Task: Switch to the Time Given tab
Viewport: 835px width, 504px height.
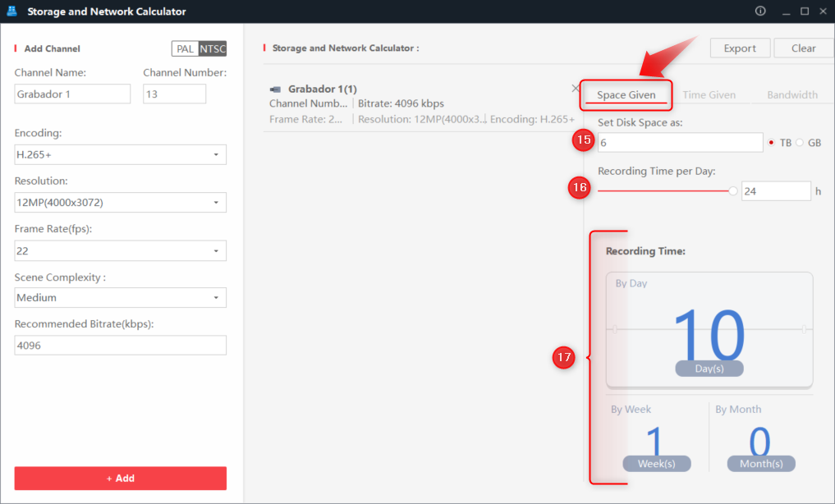Action: click(709, 94)
